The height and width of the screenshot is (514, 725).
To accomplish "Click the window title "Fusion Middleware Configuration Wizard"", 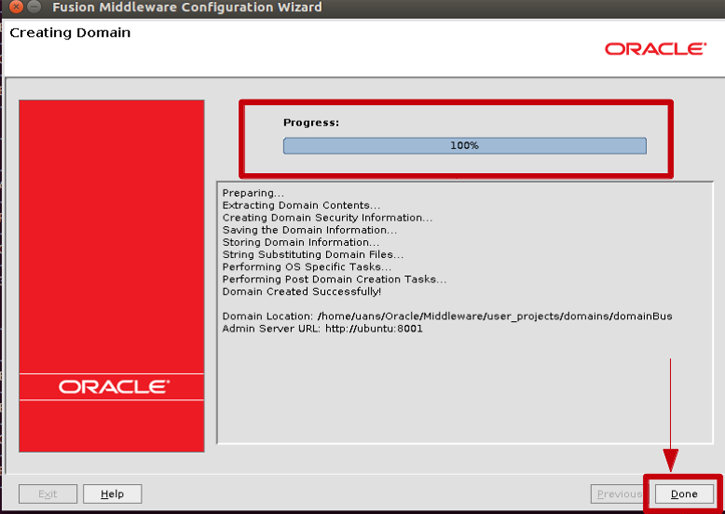I will [x=187, y=7].
